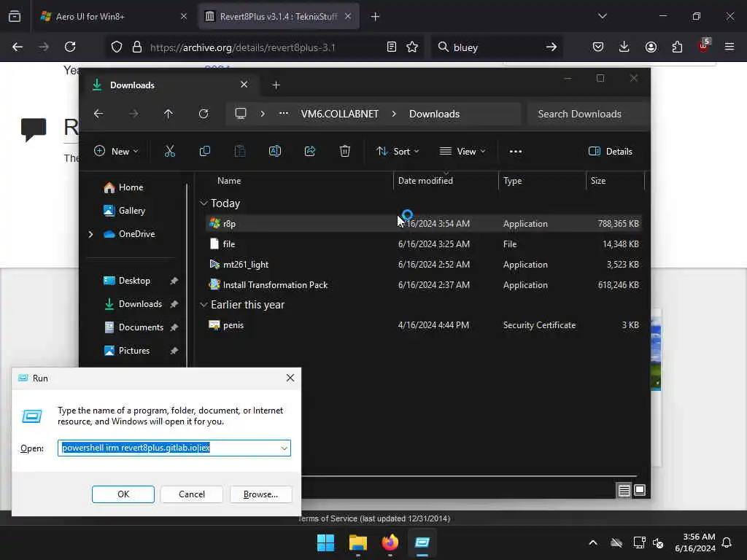Screen dimensions: 747x560
Task: Click Firefox on the taskbar
Action: [390, 542]
